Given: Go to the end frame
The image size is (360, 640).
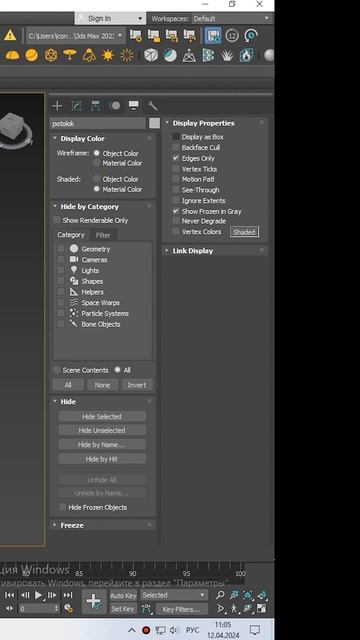Looking at the screenshot, I should point(68,595).
